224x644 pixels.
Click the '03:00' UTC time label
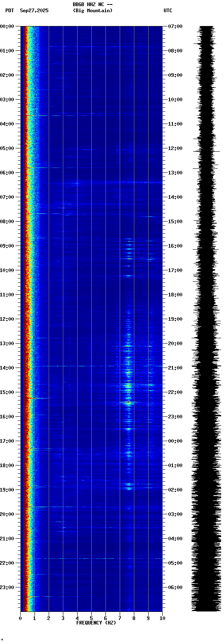175,514
